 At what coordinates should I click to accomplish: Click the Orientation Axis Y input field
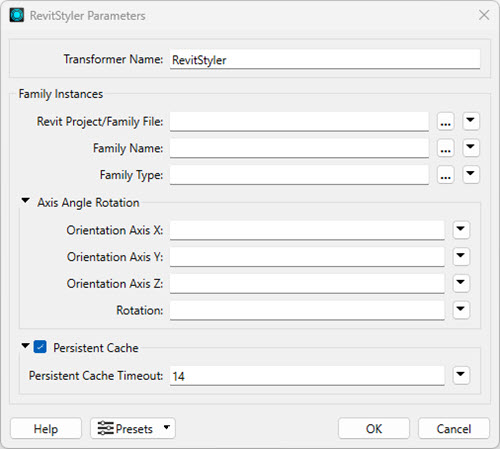(x=307, y=257)
